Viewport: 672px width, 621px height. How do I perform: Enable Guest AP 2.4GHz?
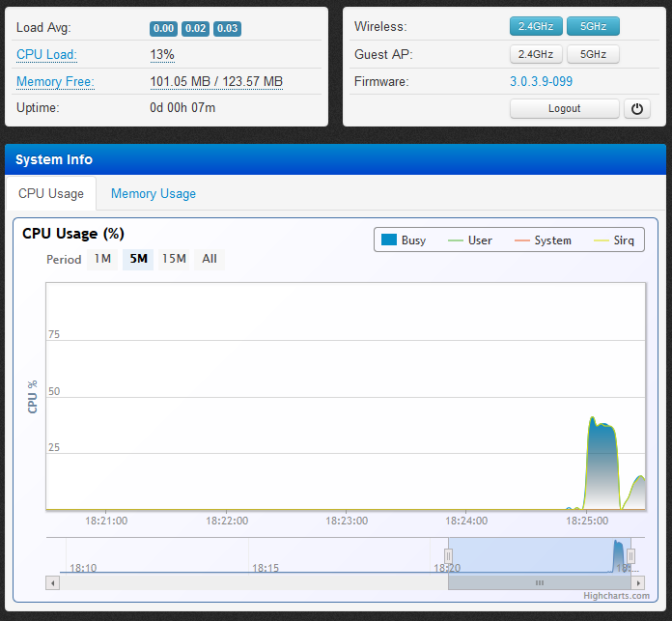click(x=536, y=54)
